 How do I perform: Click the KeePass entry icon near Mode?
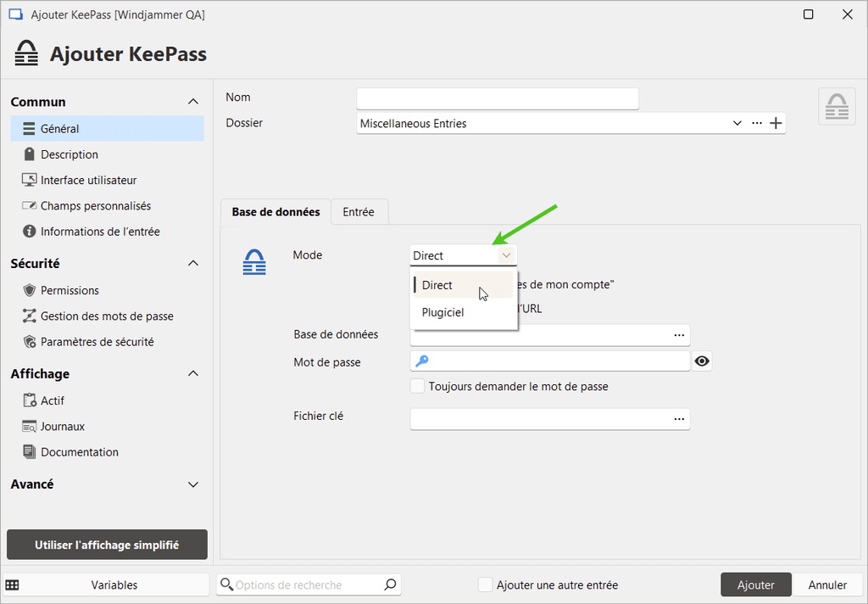[254, 261]
